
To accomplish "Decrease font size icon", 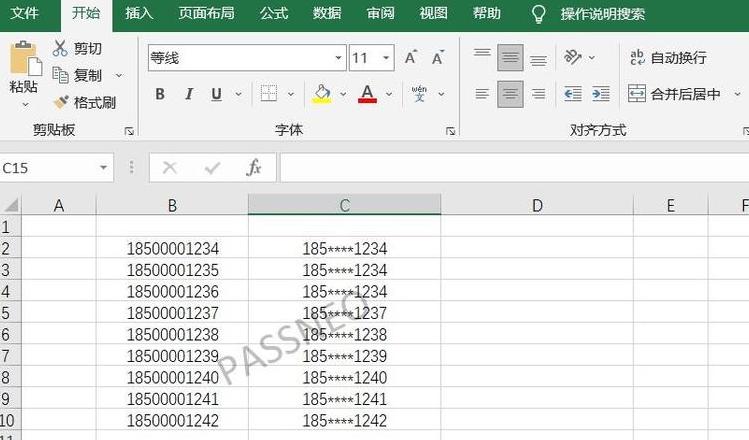I will 438,58.
